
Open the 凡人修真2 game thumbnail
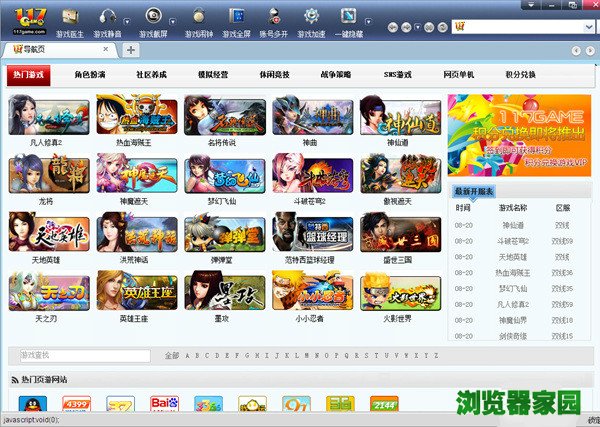coord(49,115)
